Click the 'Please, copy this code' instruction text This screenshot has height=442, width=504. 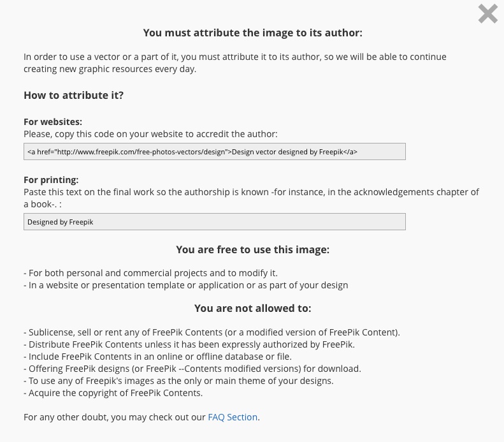click(150, 134)
